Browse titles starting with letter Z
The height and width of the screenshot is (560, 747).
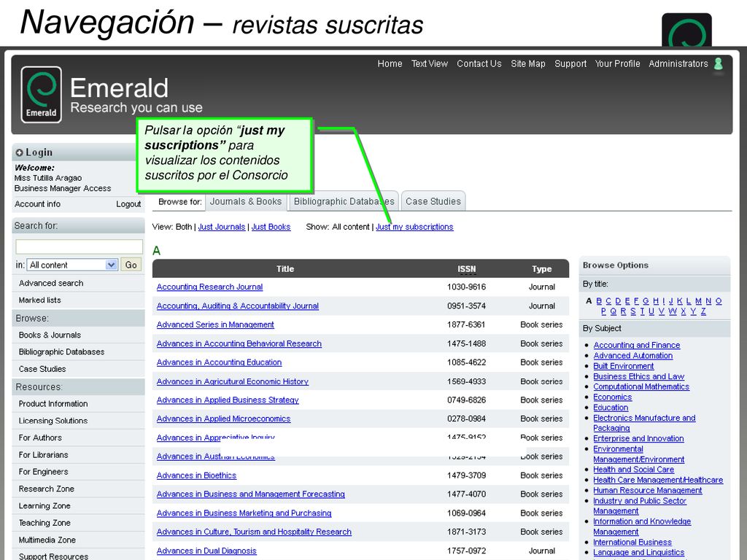[x=703, y=311]
